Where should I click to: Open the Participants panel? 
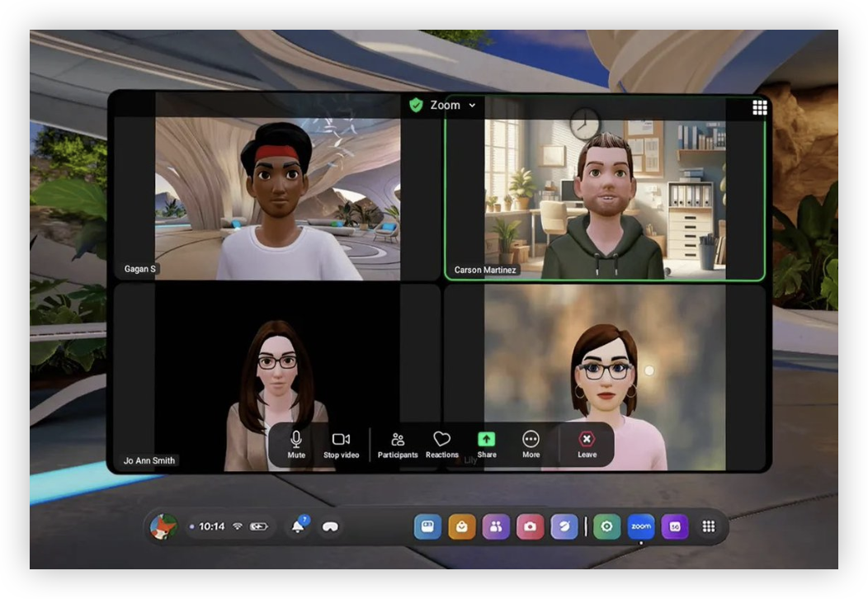(398, 445)
